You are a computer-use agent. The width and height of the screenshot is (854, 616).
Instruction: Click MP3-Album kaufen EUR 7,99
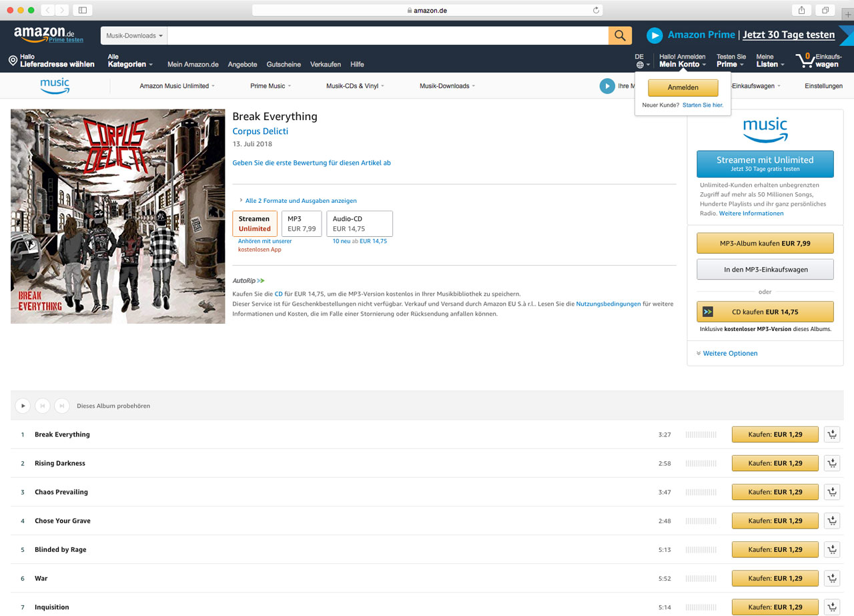765,243
